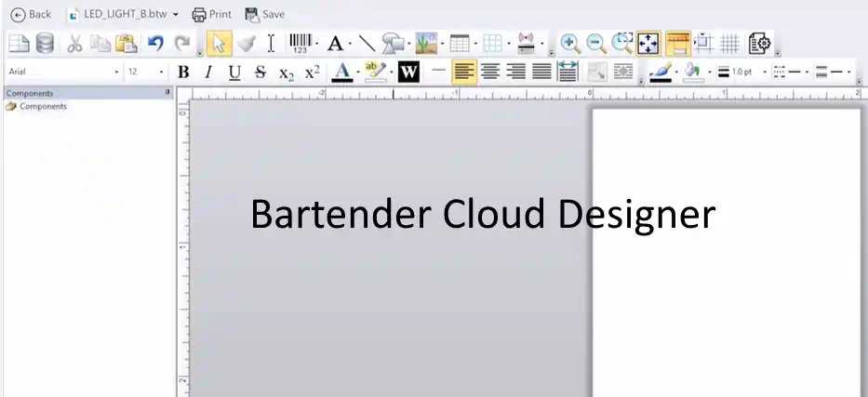Undo the last action
868x397 pixels.
155,43
